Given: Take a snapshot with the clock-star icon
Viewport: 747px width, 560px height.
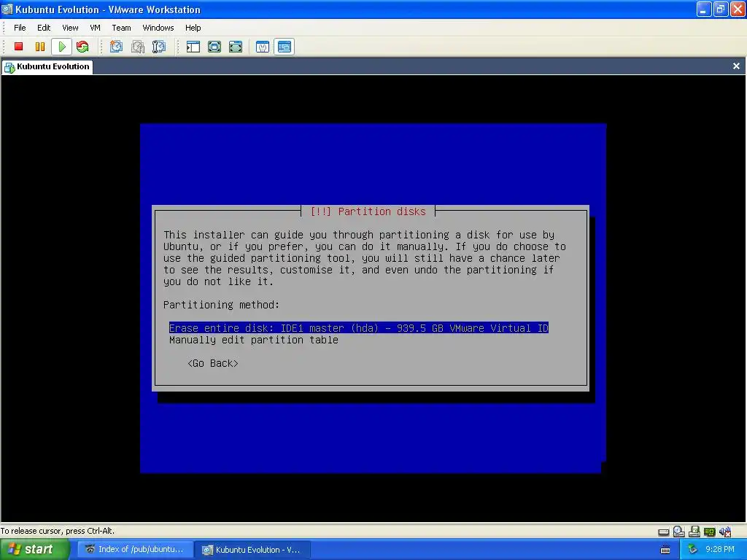Looking at the screenshot, I should coord(116,47).
